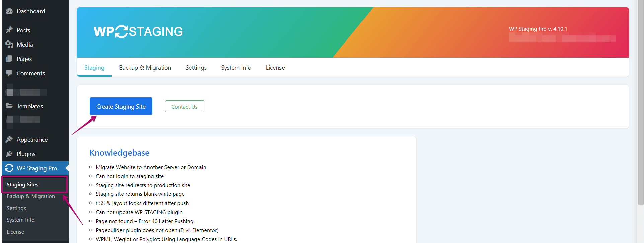Click the Media library icon
The height and width of the screenshot is (243, 644).
coord(9,45)
